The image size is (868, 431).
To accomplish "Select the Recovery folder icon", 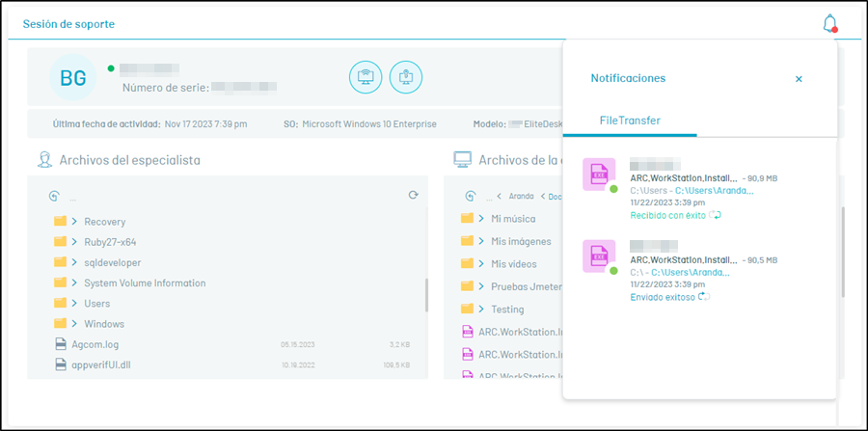I will [61, 222].
